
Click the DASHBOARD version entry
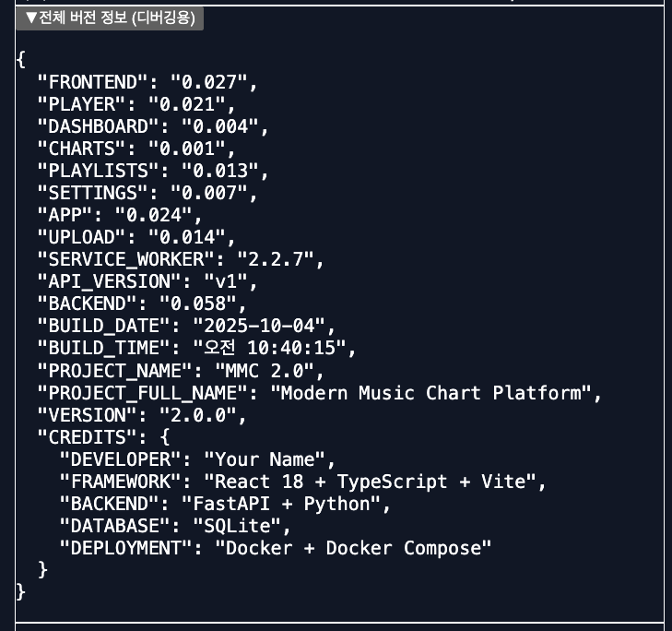[x=152, y=126]
